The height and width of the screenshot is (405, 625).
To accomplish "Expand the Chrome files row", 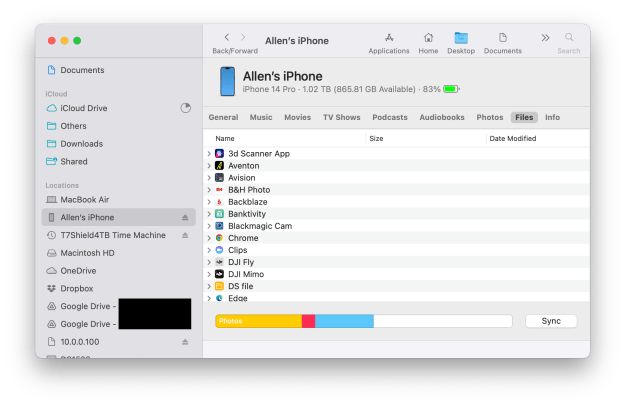I will point(209,238).
